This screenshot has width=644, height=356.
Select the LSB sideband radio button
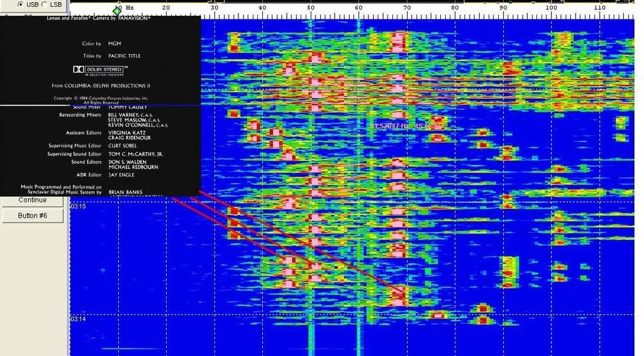pos(45,4)
